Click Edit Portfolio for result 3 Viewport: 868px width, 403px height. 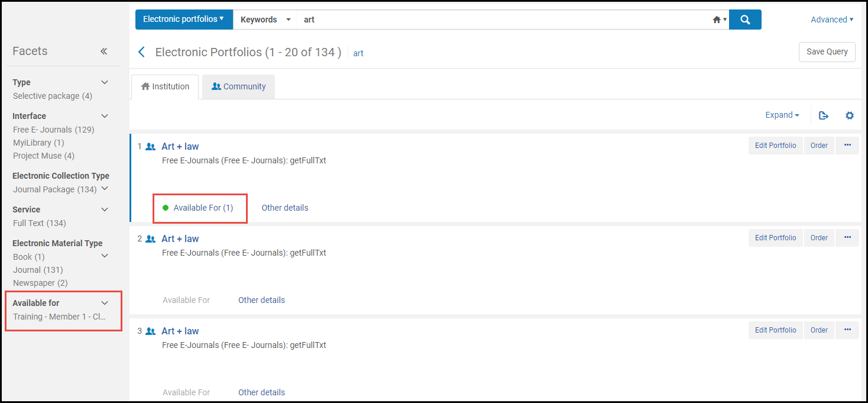(776, 330)
